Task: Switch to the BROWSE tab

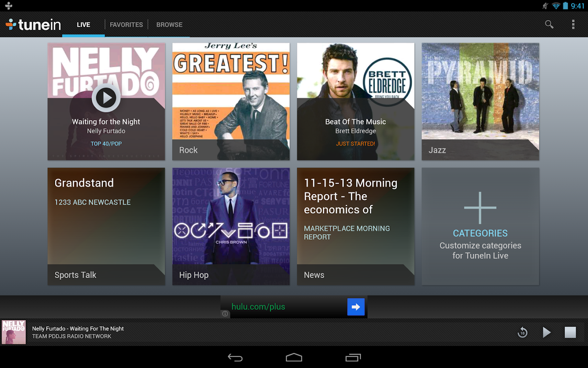Action: 169,25
